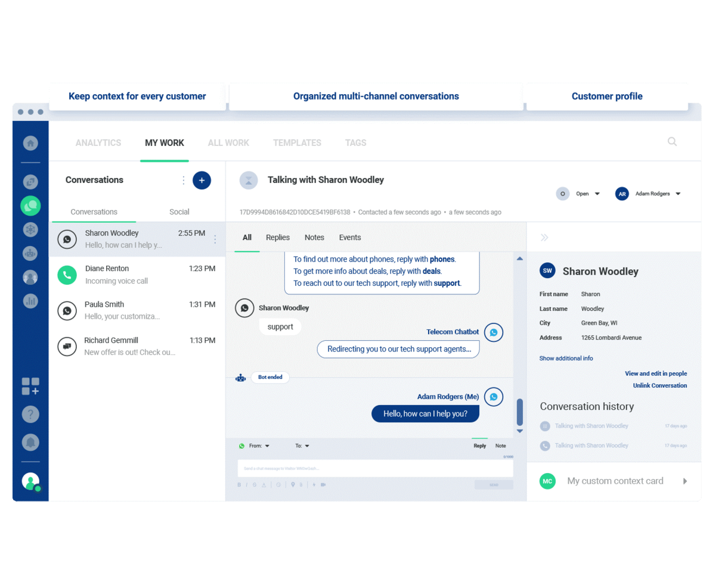Start a new conversation with plus button
The image size is (719, 588).
pyautogui.click(x=202, y=180)
